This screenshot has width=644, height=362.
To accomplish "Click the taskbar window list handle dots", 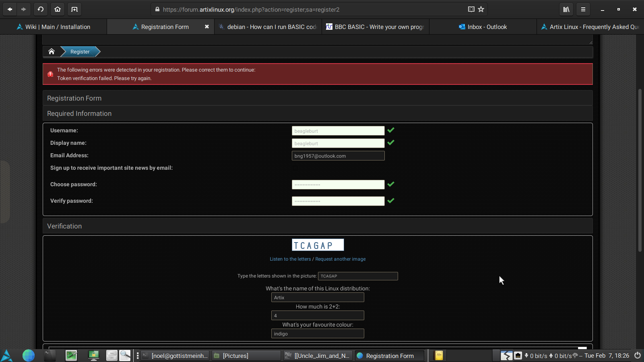I will tap(138, 356).
